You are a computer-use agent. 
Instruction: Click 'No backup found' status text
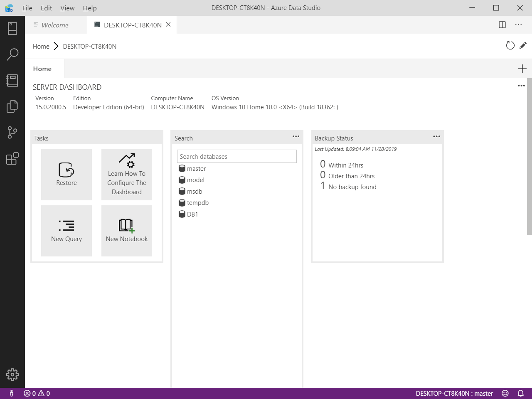(352, 187)
